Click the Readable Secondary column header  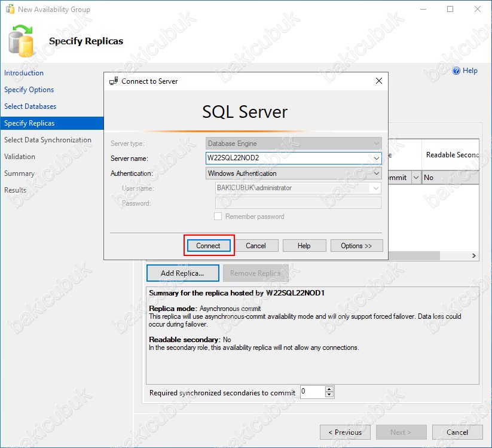[x=450, y=155]
